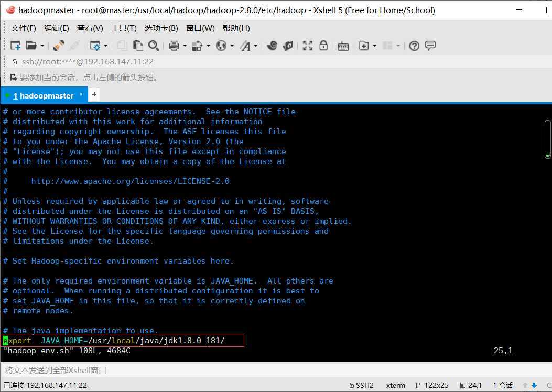Click the 24,1 cursor position in status bar

pyautogui.click(x=471, y=385)
